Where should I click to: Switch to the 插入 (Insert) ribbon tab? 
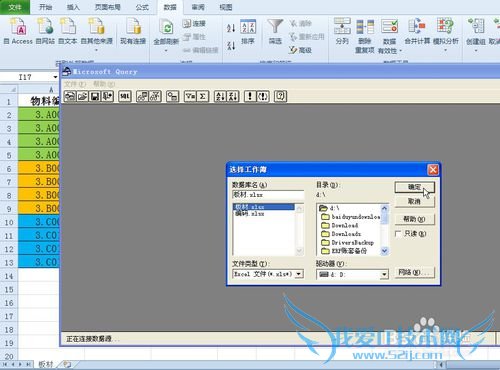tap(73, 7)
